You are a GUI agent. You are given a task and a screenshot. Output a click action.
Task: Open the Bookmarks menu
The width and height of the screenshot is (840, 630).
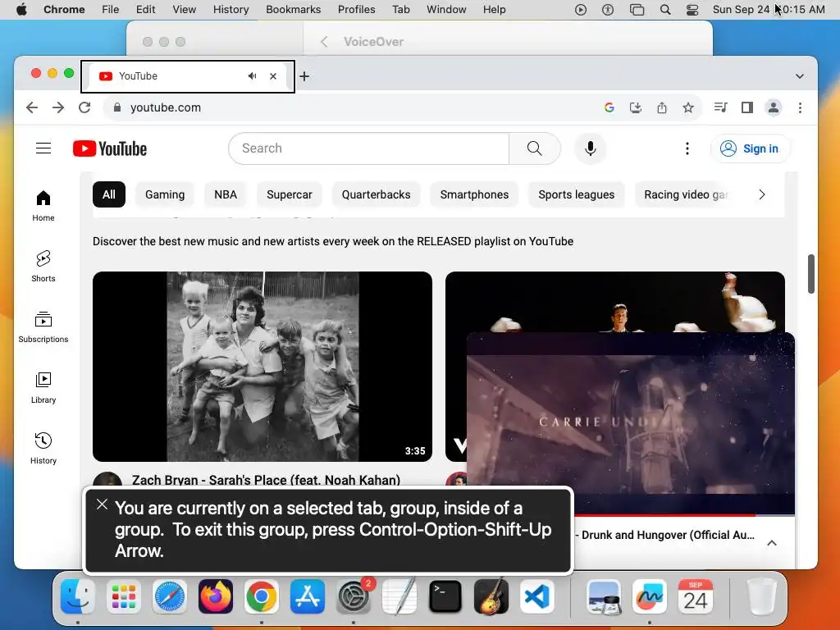(x=293, y=9)
